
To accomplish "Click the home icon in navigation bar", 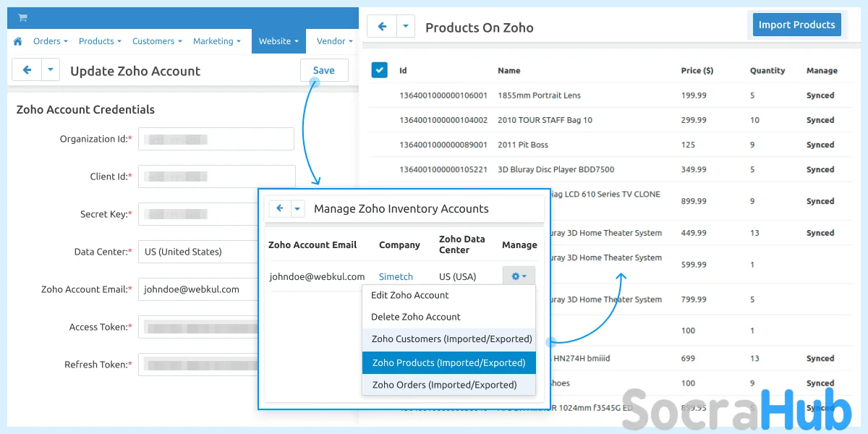I will pyautogui.click(x=18, y=41).
